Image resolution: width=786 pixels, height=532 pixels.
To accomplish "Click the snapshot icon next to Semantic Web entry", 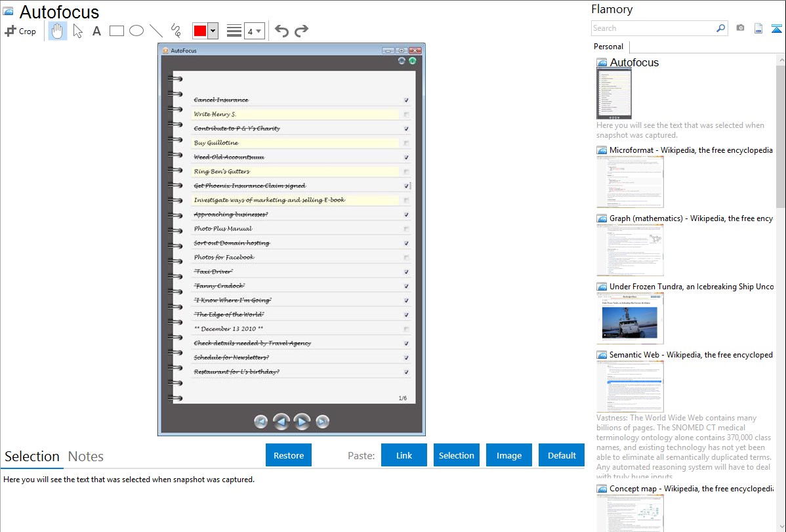I will (x=602, y=355).
